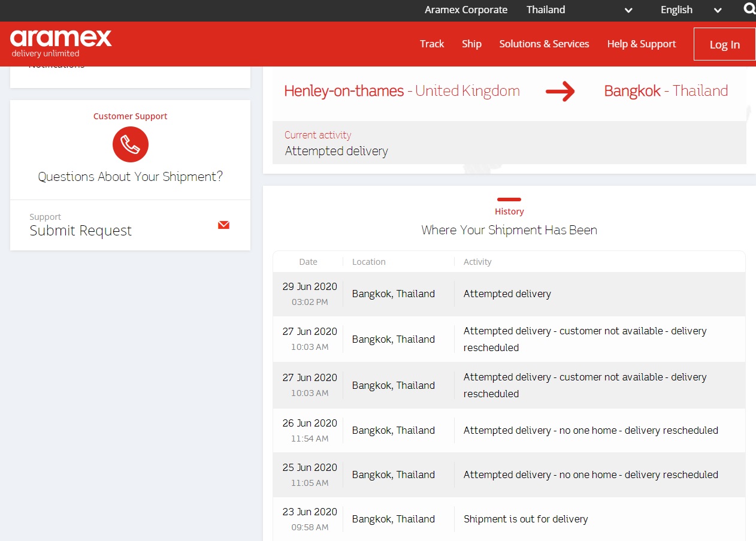
Task: Click 26 Jun 'no one home' activity
Action: (x=591, y=430)
